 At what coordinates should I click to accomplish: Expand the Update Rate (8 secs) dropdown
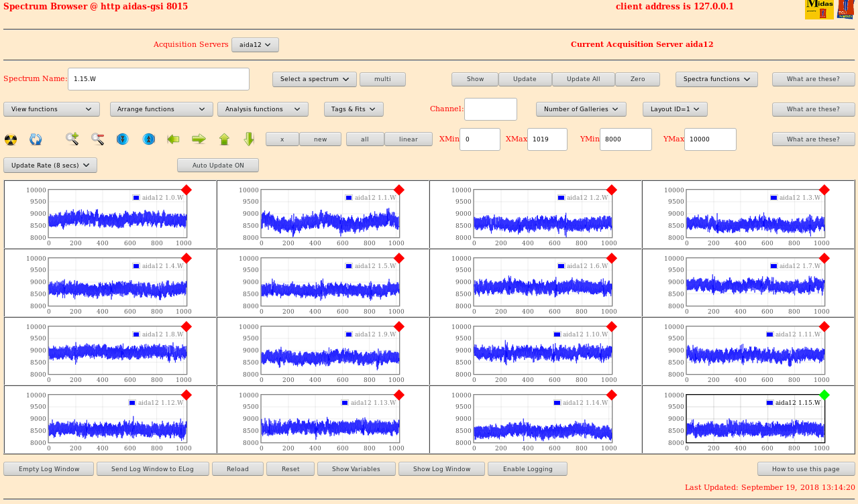[50, 166]
